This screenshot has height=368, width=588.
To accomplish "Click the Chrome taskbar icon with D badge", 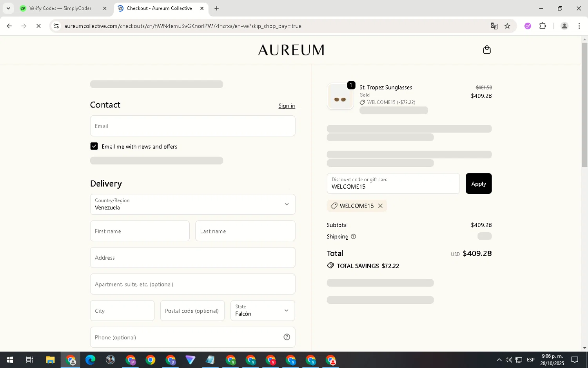I will pos(170,360).
